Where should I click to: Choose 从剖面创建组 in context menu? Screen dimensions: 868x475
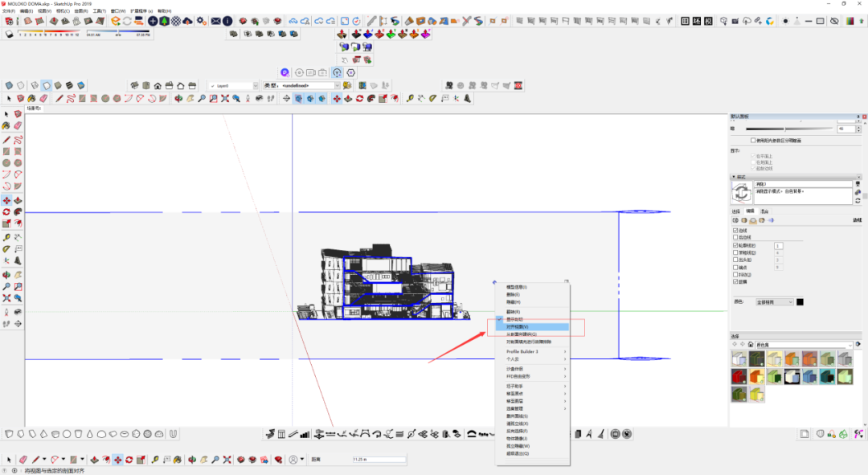(533, 334)
